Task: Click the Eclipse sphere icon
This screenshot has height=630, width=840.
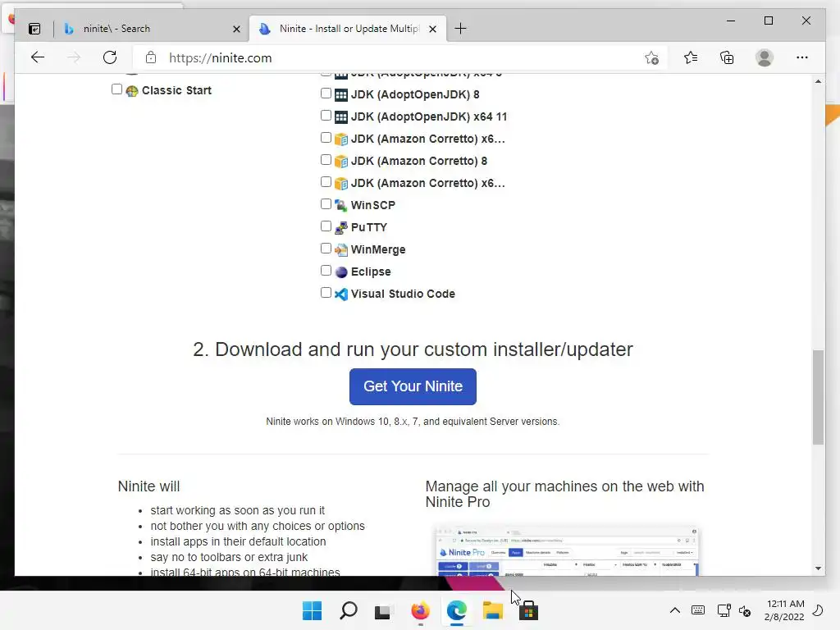Action: (x=340, y=272)
